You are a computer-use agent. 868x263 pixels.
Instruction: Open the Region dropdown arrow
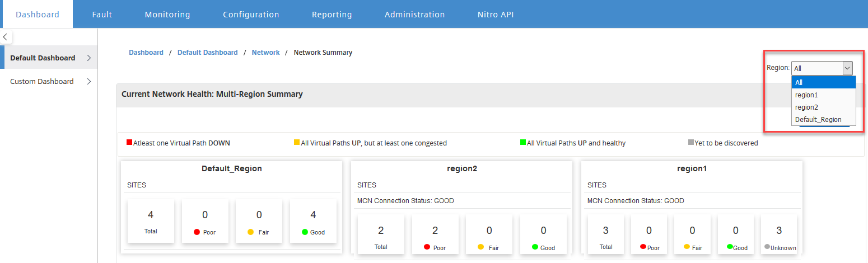click(847, 68)
